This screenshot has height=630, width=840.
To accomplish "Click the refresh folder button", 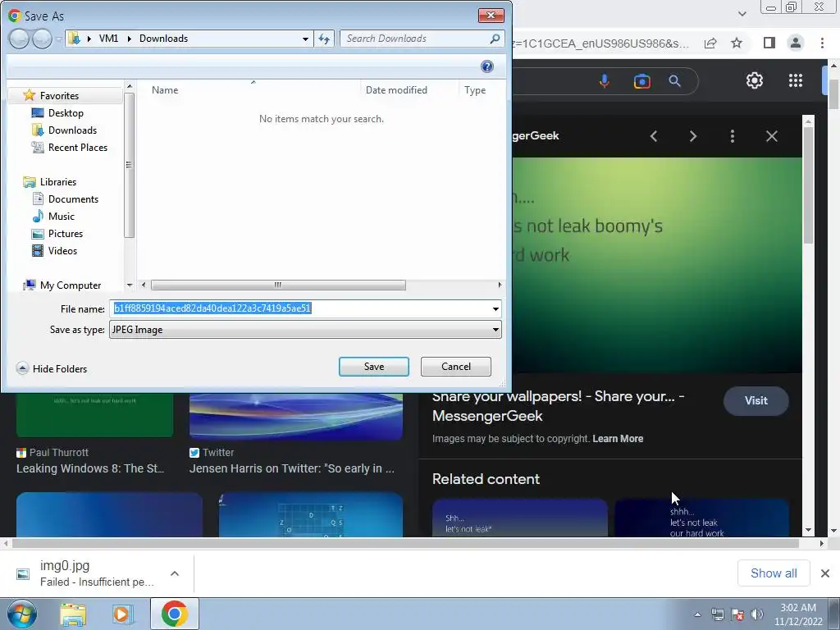I will (x=324, y=39).
